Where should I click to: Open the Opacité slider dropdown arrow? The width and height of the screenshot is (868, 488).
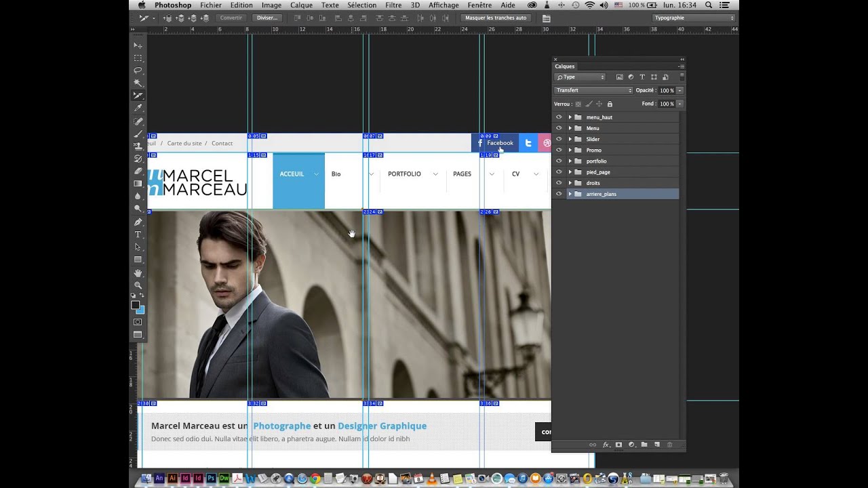[x=679, y=90]
